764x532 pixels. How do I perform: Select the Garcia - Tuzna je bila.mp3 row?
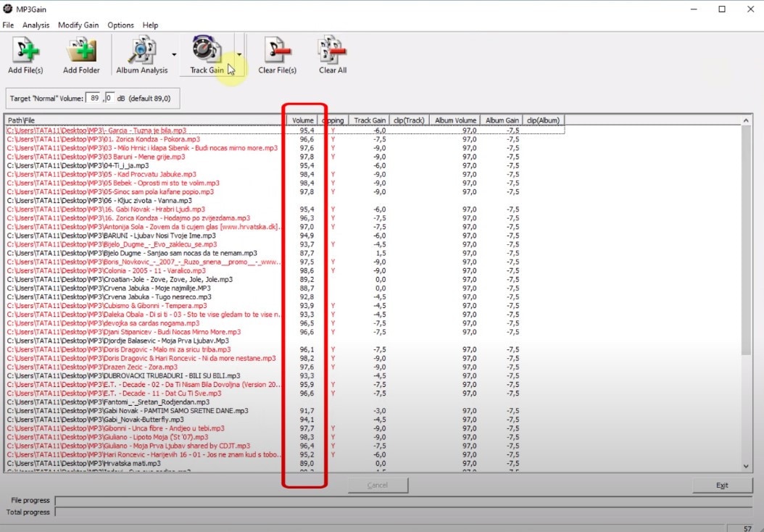point(285,130)
